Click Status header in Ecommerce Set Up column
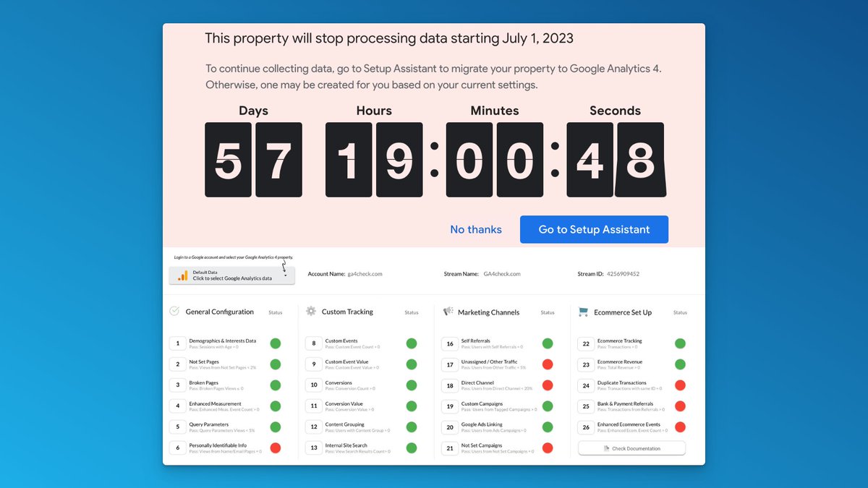The image size is (868, 488). [x=680, y=312]
